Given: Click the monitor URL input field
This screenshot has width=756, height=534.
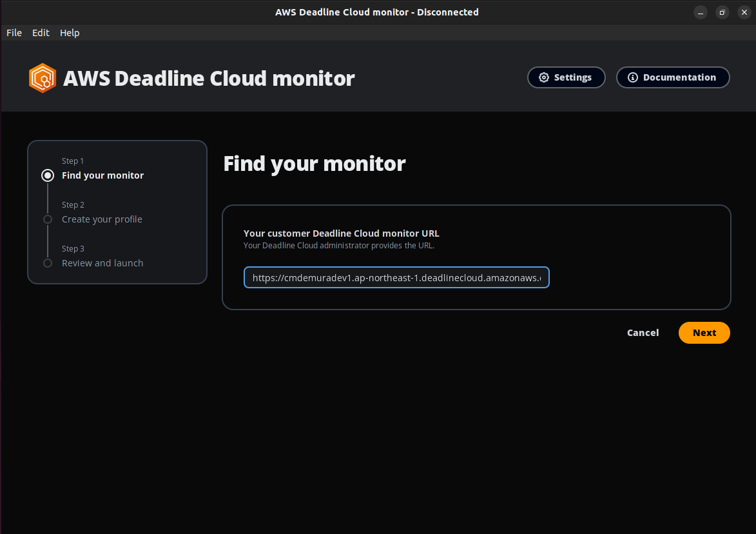Looking at the screenshot, I should pyautogui.click(x=396, y=277).
